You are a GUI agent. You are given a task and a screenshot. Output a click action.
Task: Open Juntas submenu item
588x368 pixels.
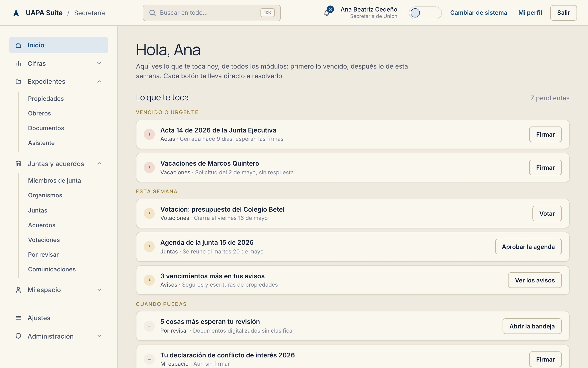(x=38, y=210)
